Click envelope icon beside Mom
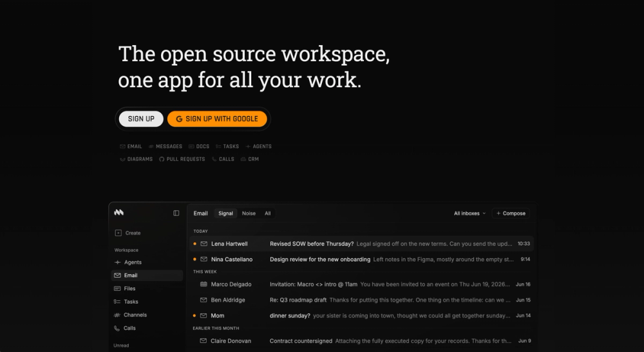The height and width of the screenshot is (352, 644). [x=204, y=316]
